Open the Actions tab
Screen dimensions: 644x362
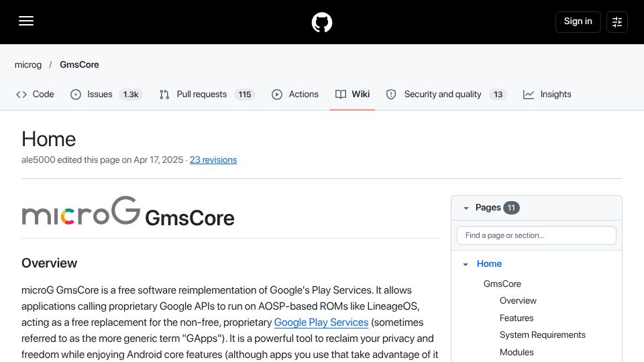point(295,95)
